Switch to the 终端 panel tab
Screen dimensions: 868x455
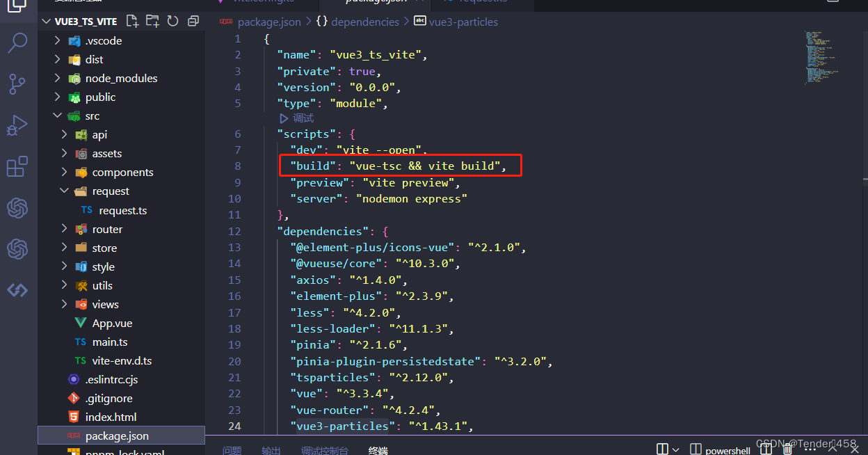click(x=378, y=450)
